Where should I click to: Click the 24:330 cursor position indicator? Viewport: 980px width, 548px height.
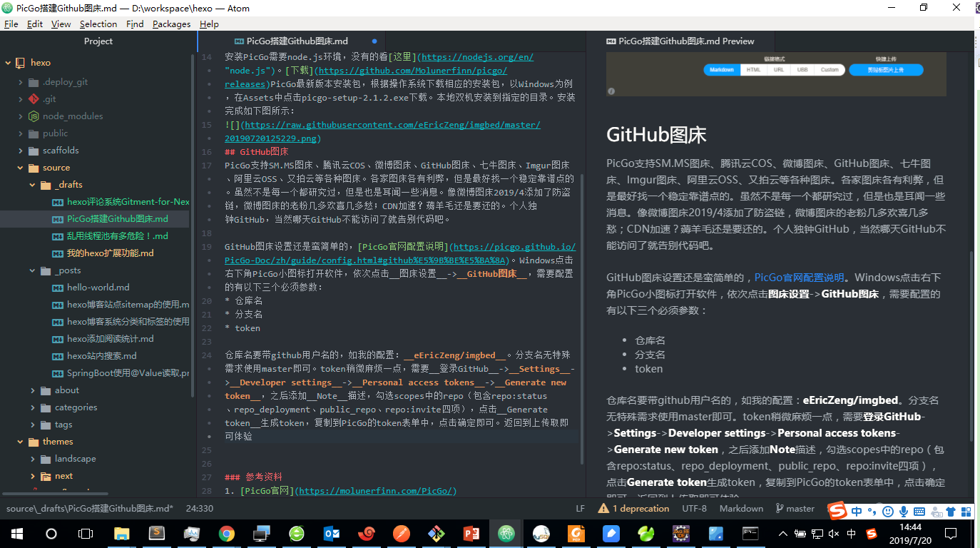[200, 509]
